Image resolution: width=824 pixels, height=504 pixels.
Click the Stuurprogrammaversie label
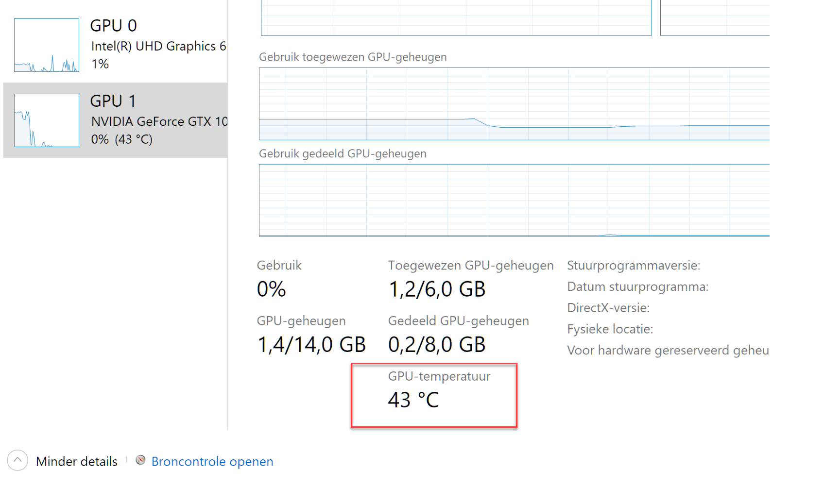click(634, 266)
